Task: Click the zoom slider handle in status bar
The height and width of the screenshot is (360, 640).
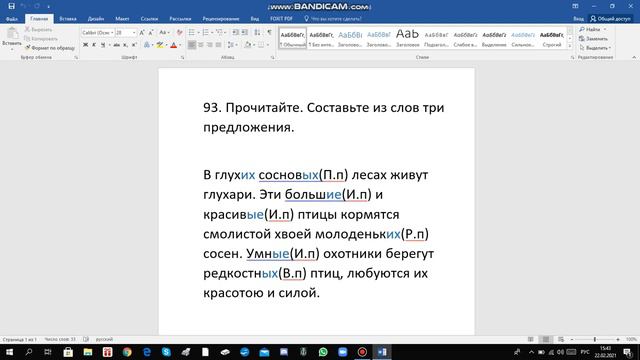Action: [595, 339]
